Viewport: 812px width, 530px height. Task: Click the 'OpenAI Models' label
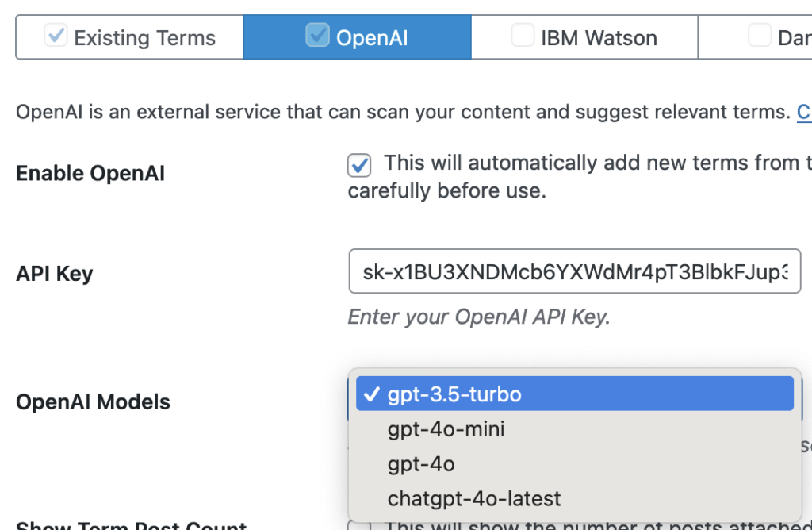tap(94, 402)
